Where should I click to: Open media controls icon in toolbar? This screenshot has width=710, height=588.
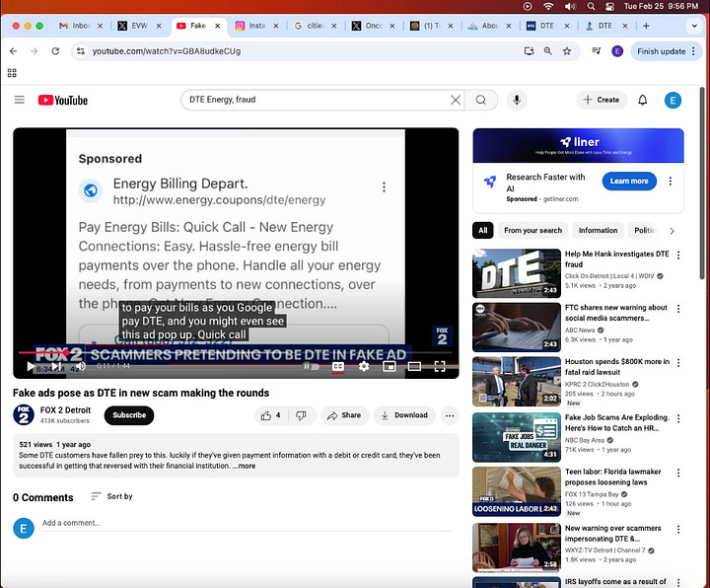[597, 51]
